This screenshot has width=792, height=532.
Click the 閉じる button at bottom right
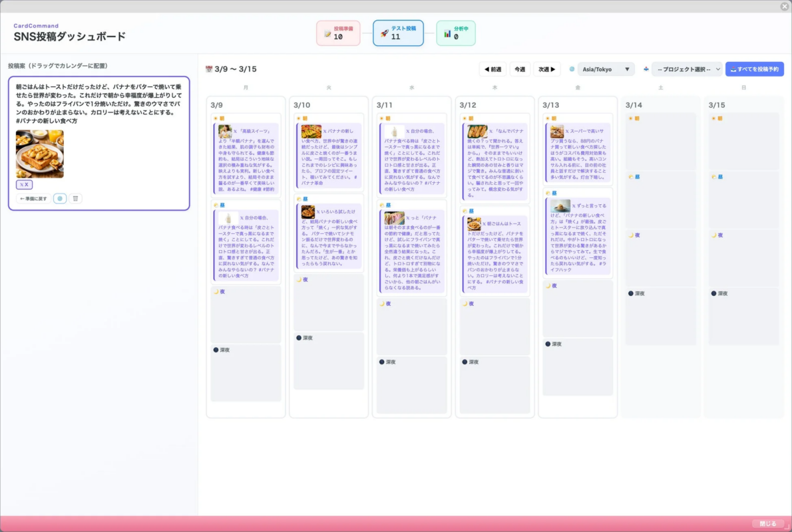[767, 523]
